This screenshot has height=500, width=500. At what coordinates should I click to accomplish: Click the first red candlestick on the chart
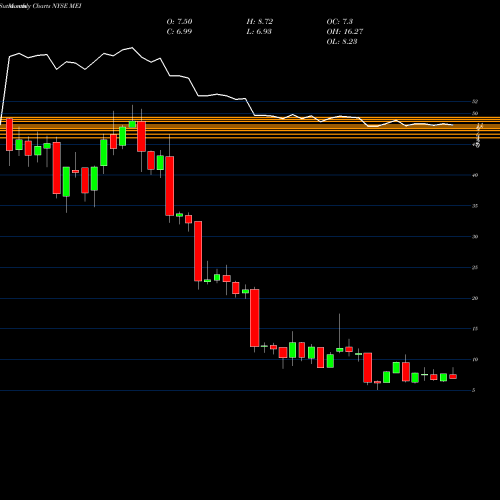coord(9,135)
